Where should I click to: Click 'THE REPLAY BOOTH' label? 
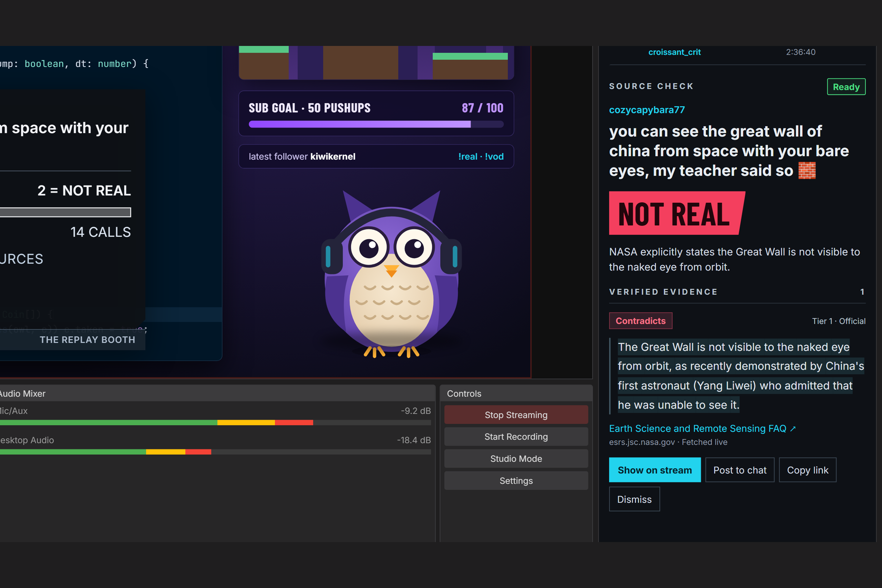87,340
